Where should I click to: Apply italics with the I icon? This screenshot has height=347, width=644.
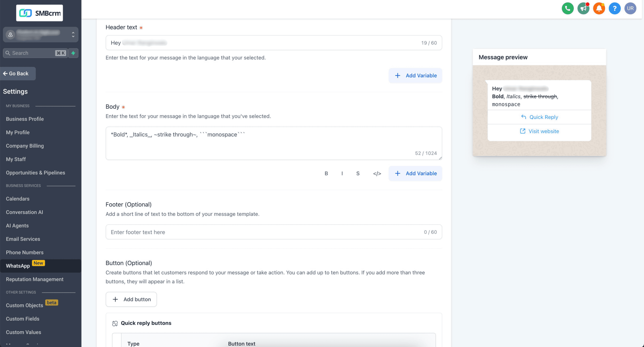coord(342,173)
